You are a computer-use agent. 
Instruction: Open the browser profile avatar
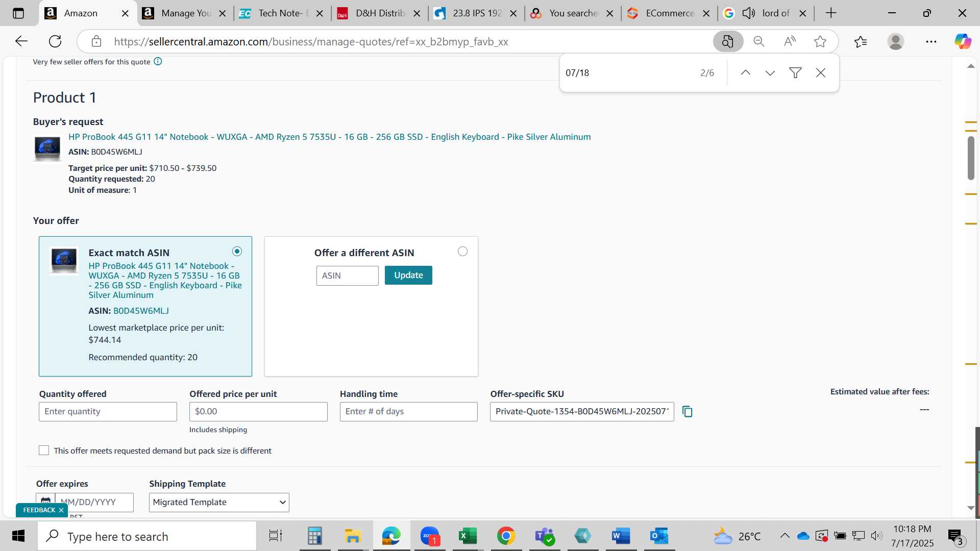coord(896,41)
